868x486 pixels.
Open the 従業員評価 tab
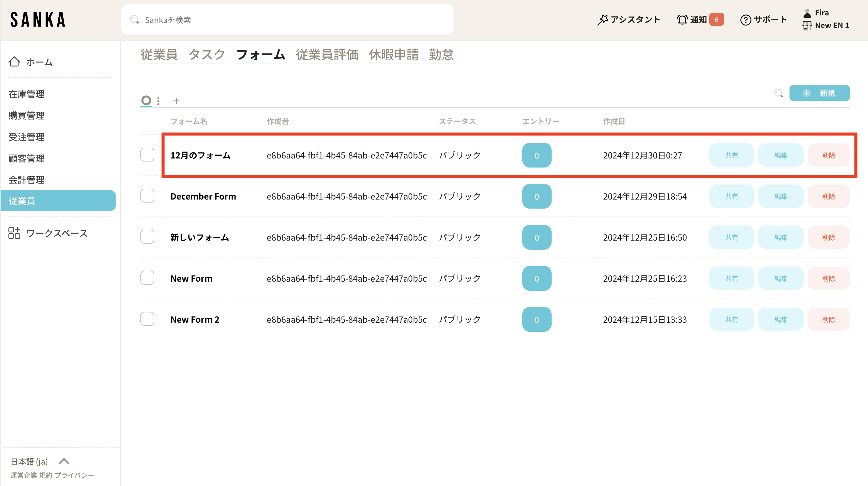coord(327,55)
